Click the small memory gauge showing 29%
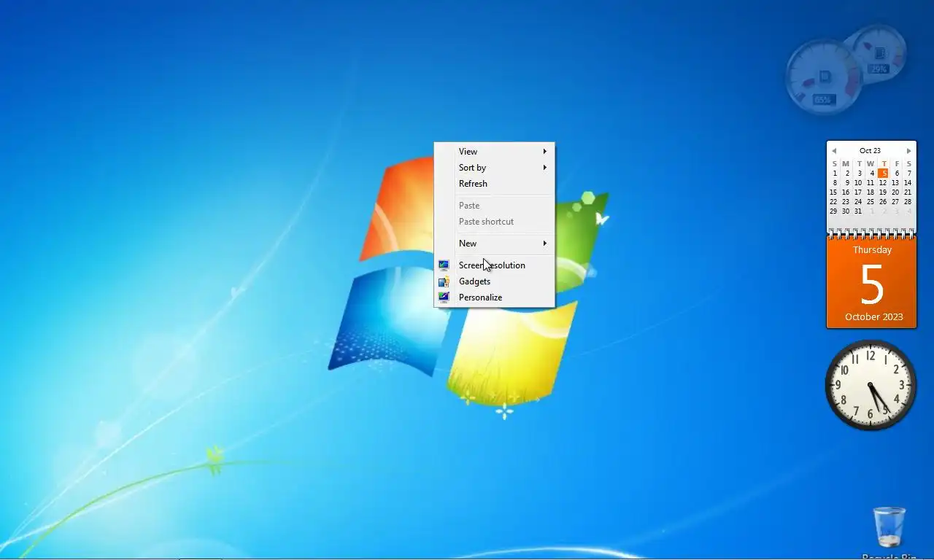The image size is (934, 560). point(879,54)
